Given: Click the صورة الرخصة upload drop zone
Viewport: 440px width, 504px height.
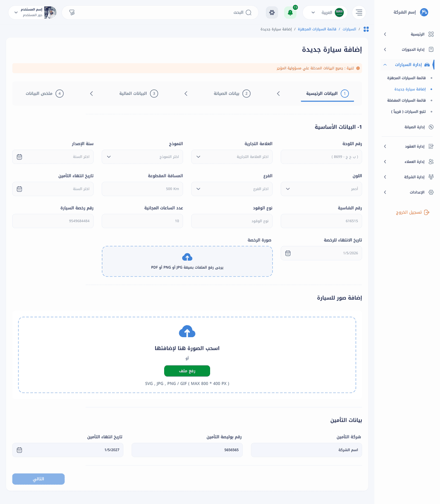Looking at the screenshot, I should click(x=187, y=261).
